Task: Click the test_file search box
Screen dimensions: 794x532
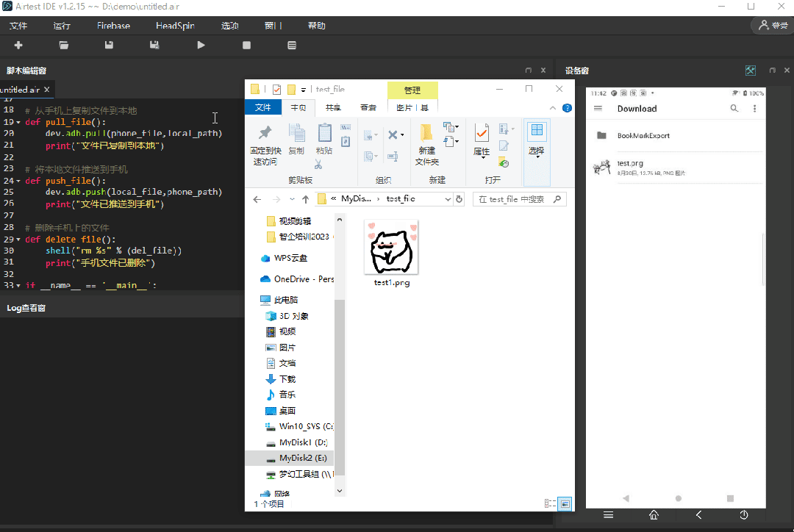Action: pos(519,199)
